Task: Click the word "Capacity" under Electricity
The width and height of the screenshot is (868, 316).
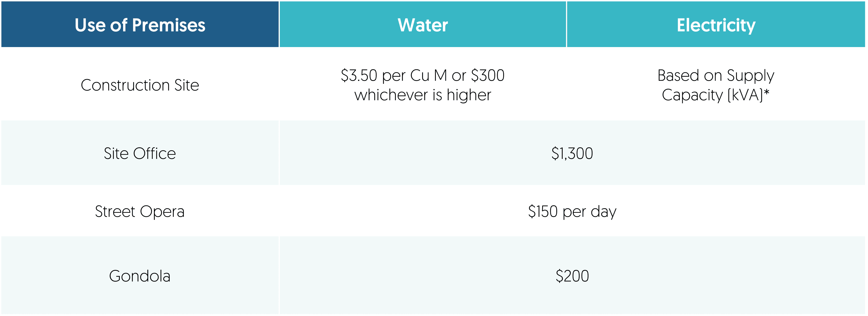Action: pyautogui.click(x=692, y=95)
